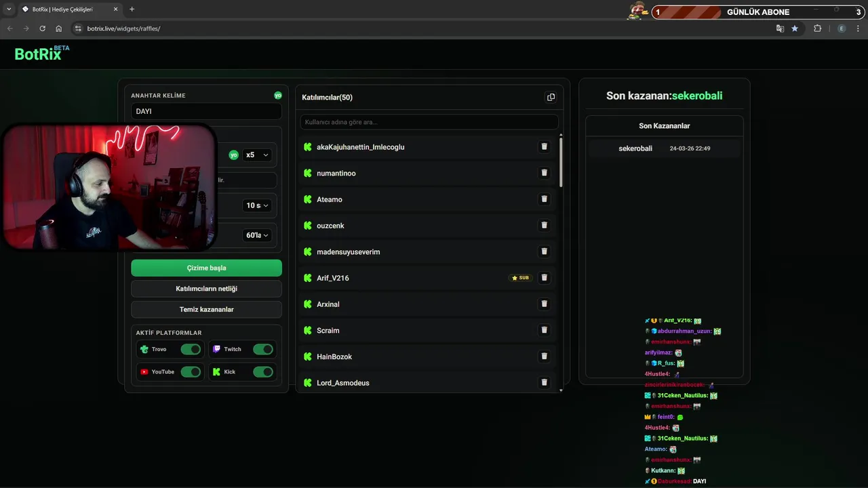Click Kick icon beside numantinoo

pyautogui.click(x=308, y=173)
